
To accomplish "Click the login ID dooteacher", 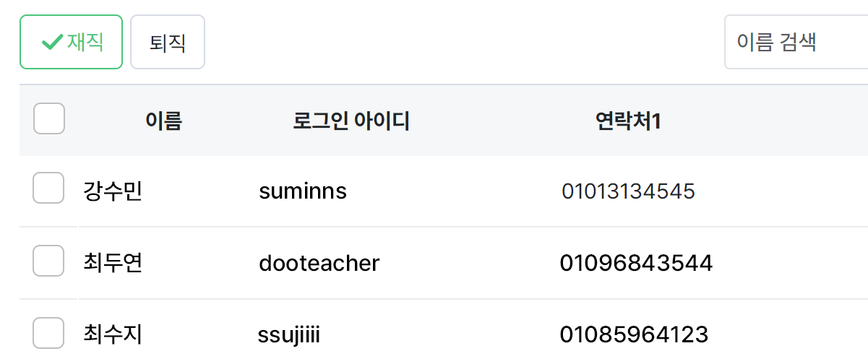I will click(319, 263).
